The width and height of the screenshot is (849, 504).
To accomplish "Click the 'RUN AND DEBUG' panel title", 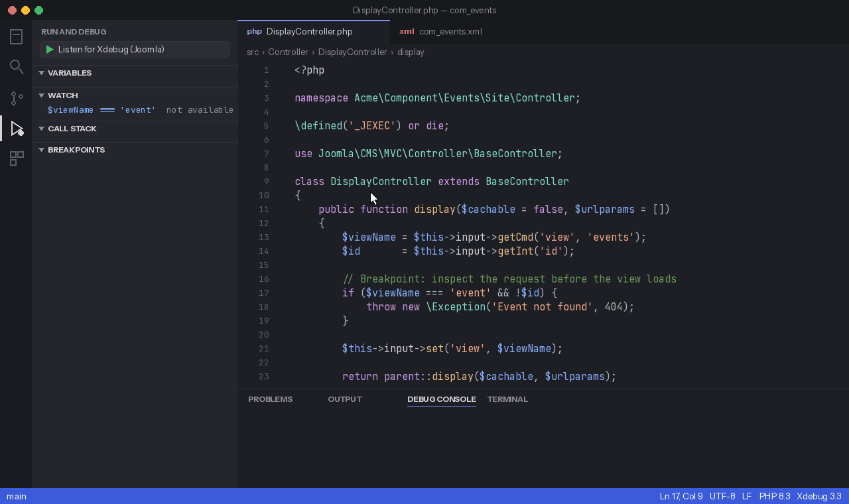I will [x=74, y=32].
